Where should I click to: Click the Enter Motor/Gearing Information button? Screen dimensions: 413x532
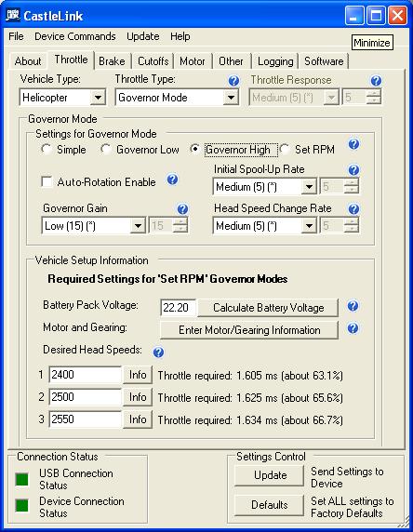point(249,330)
